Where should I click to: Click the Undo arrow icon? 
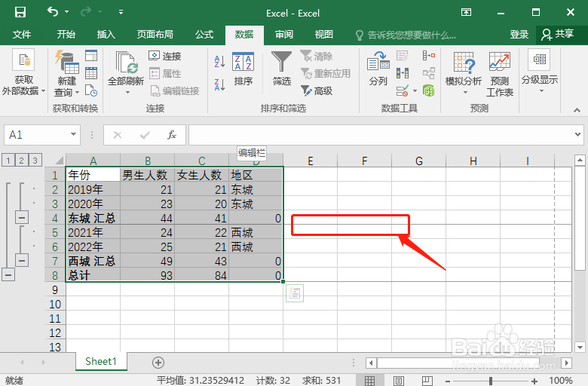53,12
